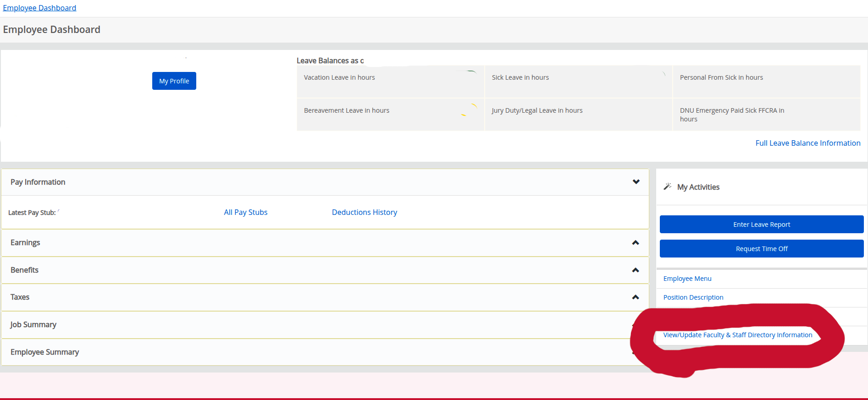Click the Request Time Off button
The height and width of the screenshot is (400, 868).
(761, 249)
